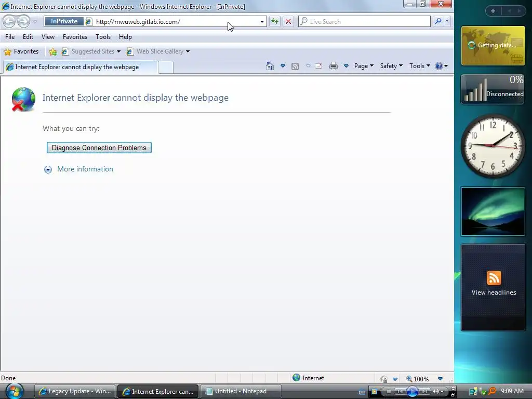Click the network computers tray icon
This screenshot has width=532, height=399.
[473, 391]
